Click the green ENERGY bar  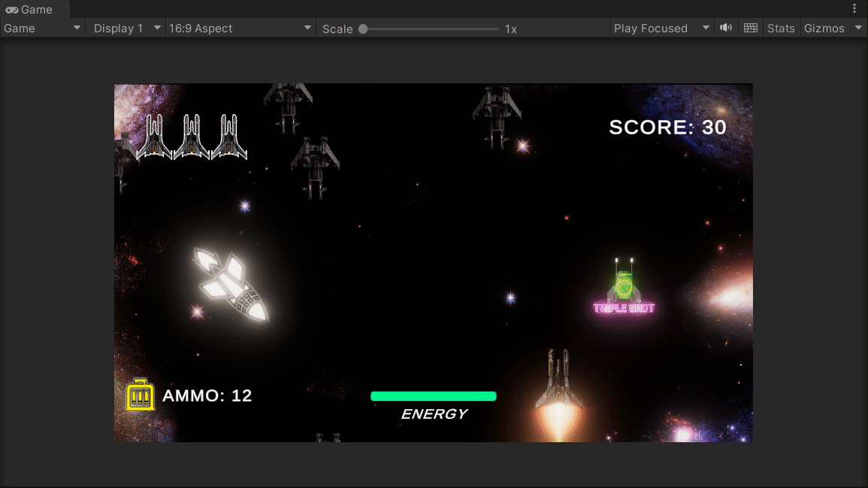tap(433, 395)
